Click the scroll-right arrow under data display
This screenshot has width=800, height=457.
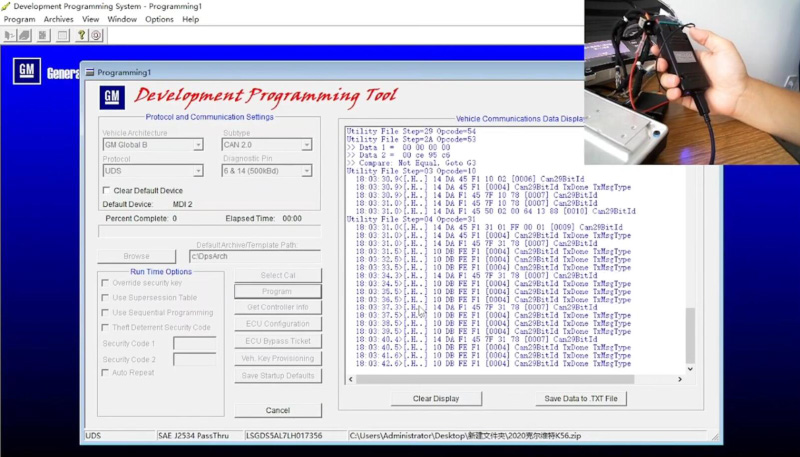coord(680,379)
